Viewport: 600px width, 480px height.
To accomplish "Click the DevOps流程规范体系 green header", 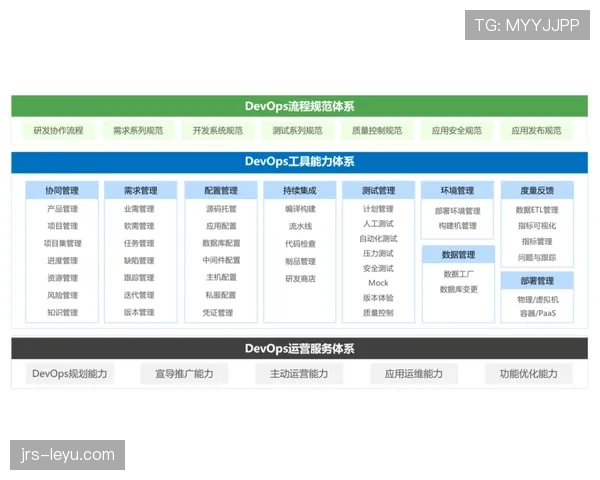I will pyautogui.click(x=299, y=106).
